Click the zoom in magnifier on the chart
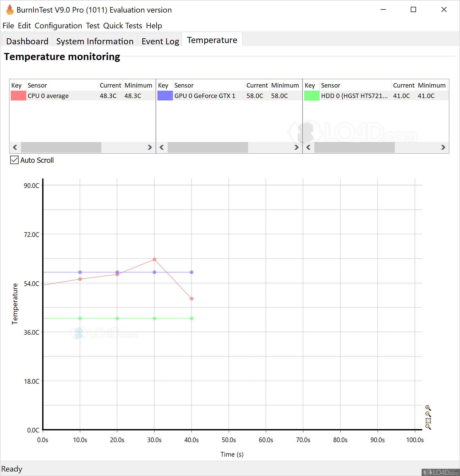 tap(427, 407)
